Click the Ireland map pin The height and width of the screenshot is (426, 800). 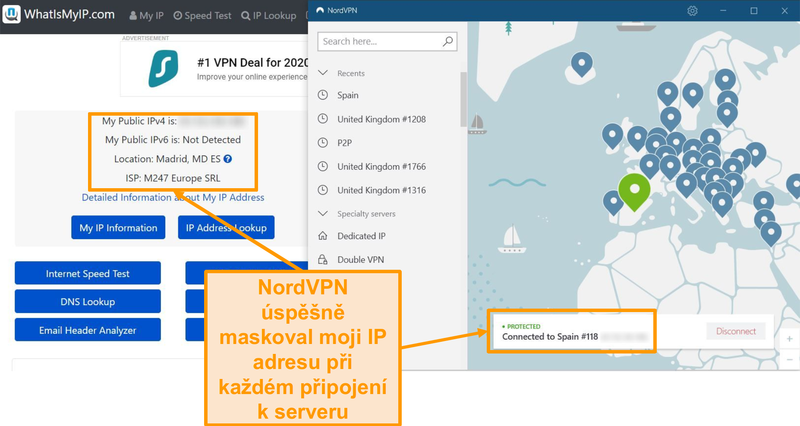612,135
